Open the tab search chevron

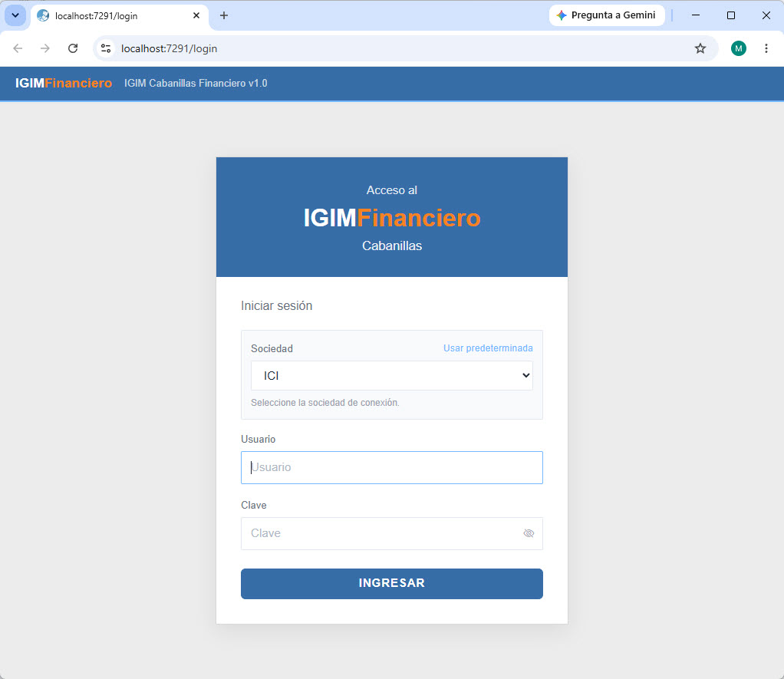[x=15, y=15]
